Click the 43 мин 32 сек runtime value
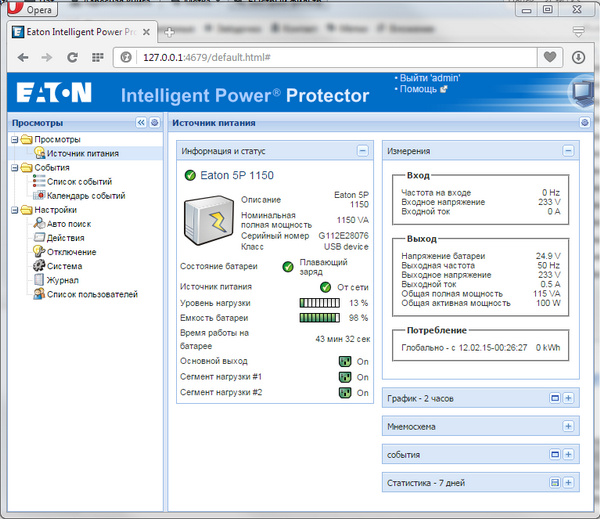The height and width of the screenshot is (519, 600). click(x=342, y=339)
